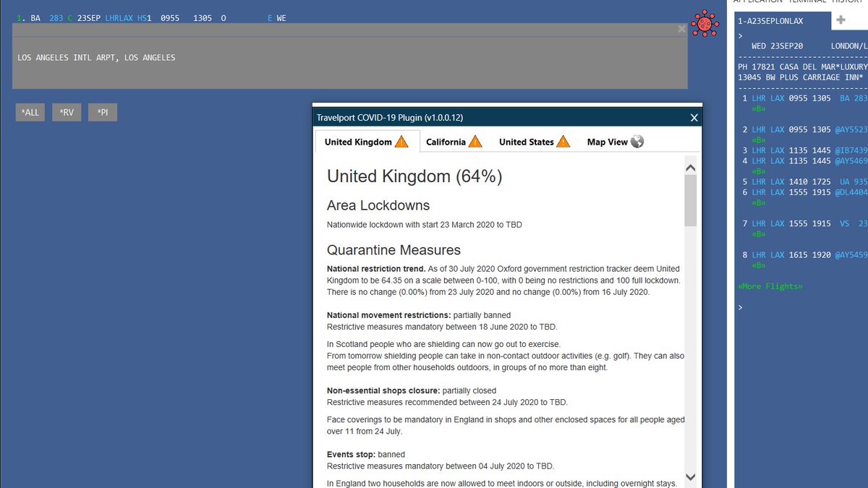
Task: Click the «More Flights» link
Action: pyautogui.click(x=770, y=286)
